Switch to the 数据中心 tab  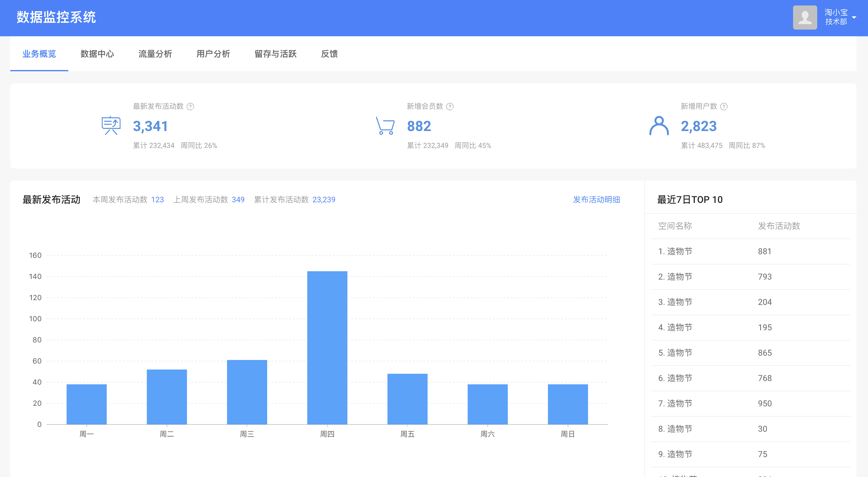click(x=97, y=54)
